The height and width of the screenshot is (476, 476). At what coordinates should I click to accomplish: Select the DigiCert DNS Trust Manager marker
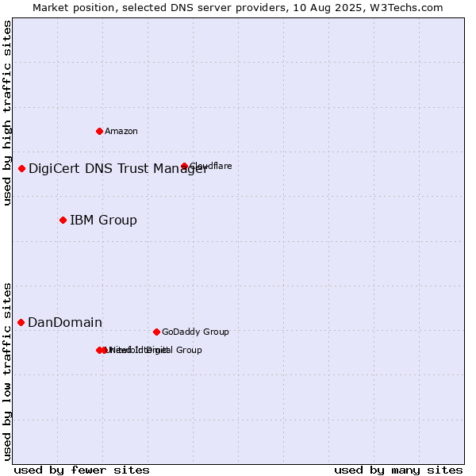click(x=21, y=168)
